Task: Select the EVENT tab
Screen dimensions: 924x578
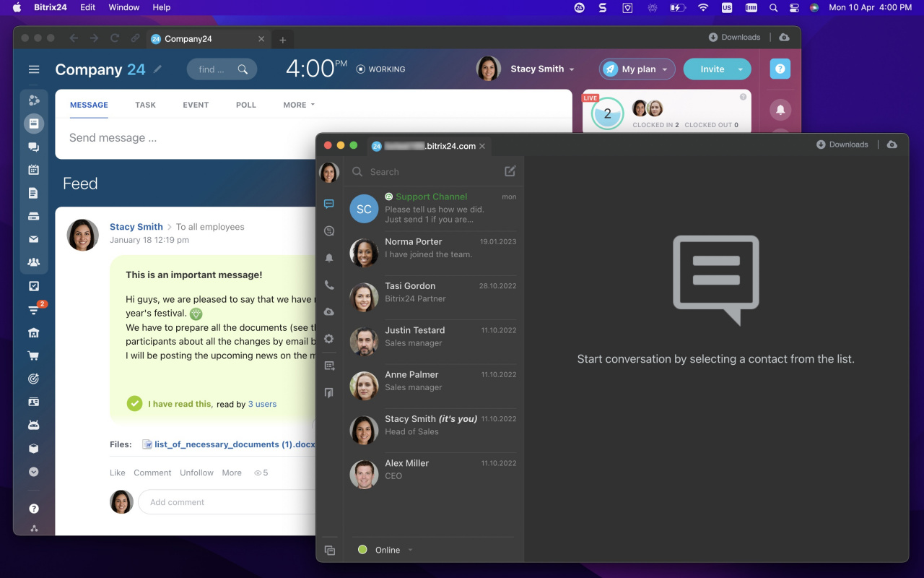Action: (x=196, y=105)
